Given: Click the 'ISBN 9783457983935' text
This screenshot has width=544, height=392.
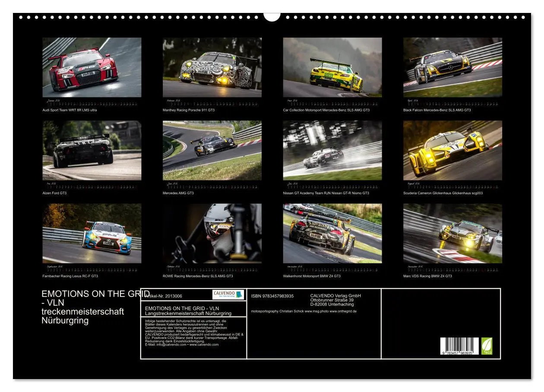Looking at the screenshot, I should (x=272, y=296).
